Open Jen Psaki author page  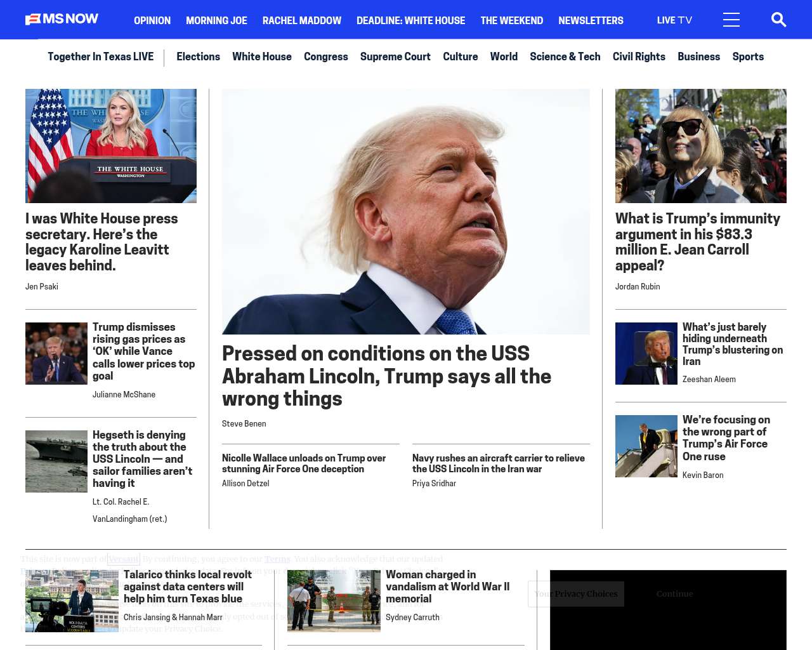(42, 287)
